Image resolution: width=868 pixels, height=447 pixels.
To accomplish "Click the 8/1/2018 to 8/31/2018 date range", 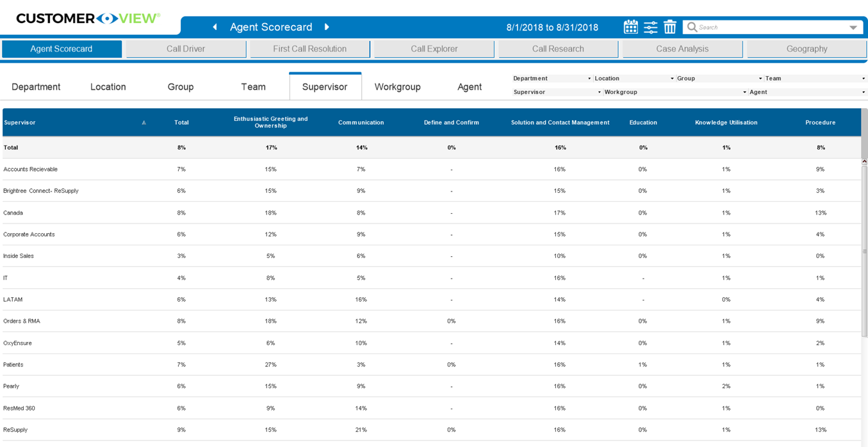I will click(x=552, y=28).
